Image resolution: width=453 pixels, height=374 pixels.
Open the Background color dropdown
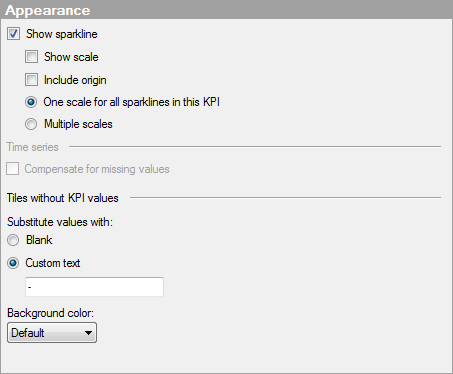click(x=52, y=332)
